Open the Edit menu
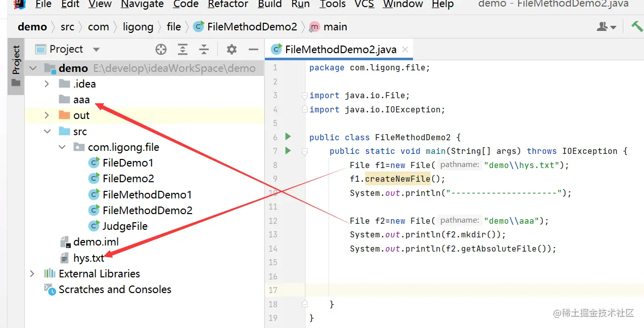Viewport: 644px width, 328px height. click(x=70, y=4)
